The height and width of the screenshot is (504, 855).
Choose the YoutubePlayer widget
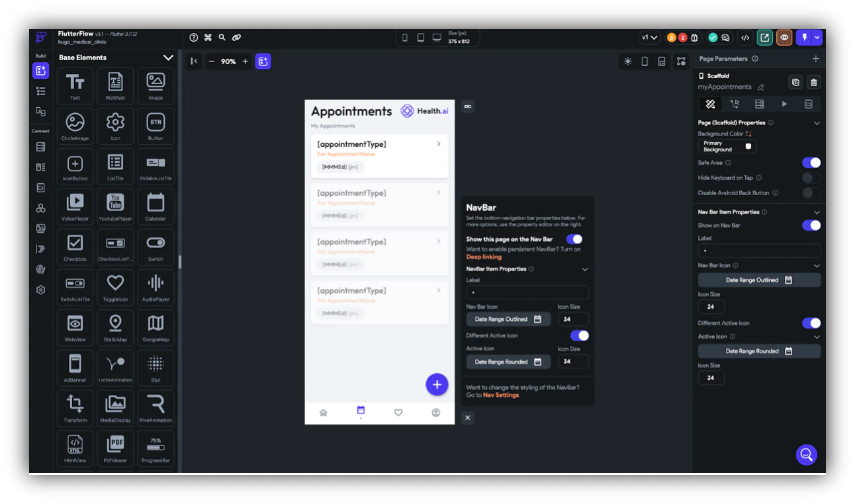click(115, 207)
